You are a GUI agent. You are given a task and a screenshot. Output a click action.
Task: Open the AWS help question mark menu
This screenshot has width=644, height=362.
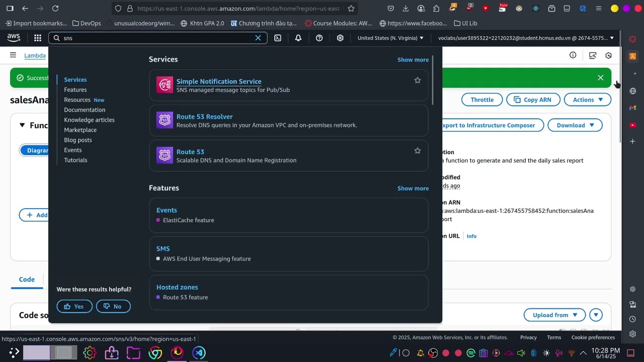pyautogui.click(x=319, y=38)
